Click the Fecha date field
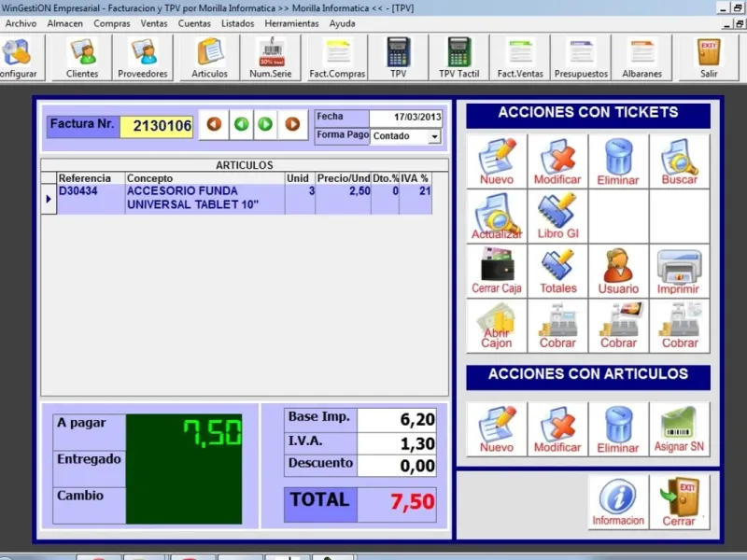 (x=406, y=118)
